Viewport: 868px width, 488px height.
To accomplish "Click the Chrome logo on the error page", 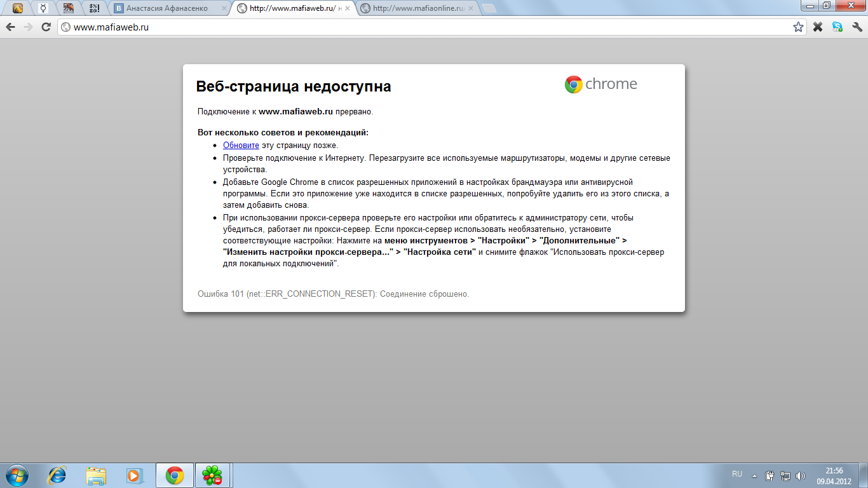I will [x=600, y=85].
